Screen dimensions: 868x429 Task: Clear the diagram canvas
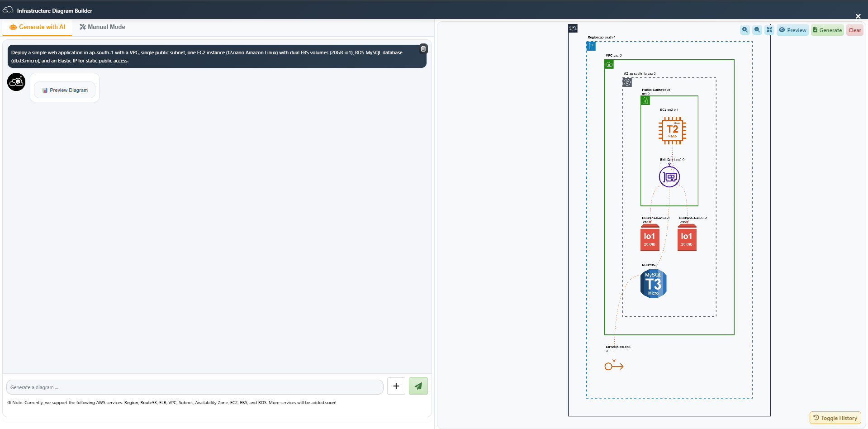(854, 30)
